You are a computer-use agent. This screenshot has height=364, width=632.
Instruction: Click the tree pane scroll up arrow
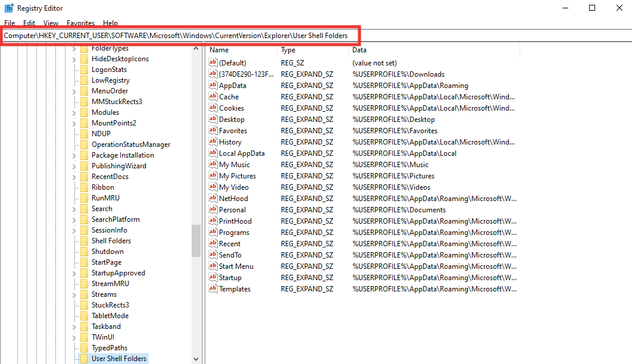coord(196,48)
